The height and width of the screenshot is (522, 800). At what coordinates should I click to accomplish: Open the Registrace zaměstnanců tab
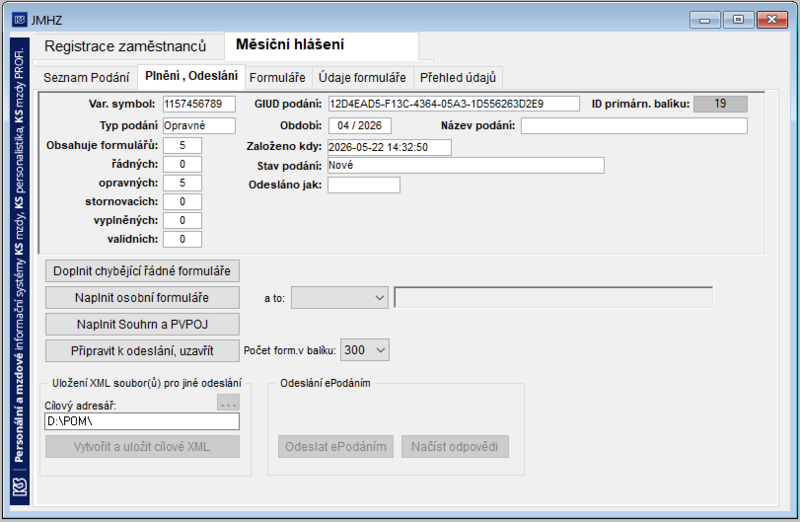tap(125, 46)
